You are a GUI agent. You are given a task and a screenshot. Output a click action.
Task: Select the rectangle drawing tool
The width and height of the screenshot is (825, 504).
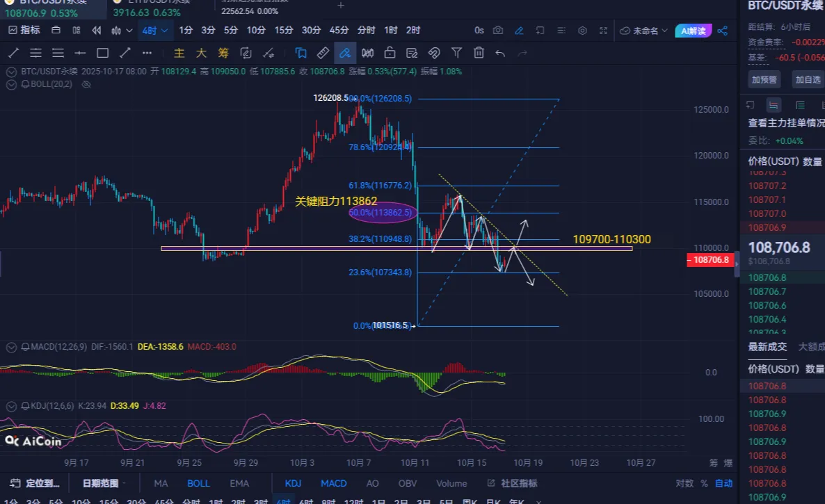(x=102, y=53)
